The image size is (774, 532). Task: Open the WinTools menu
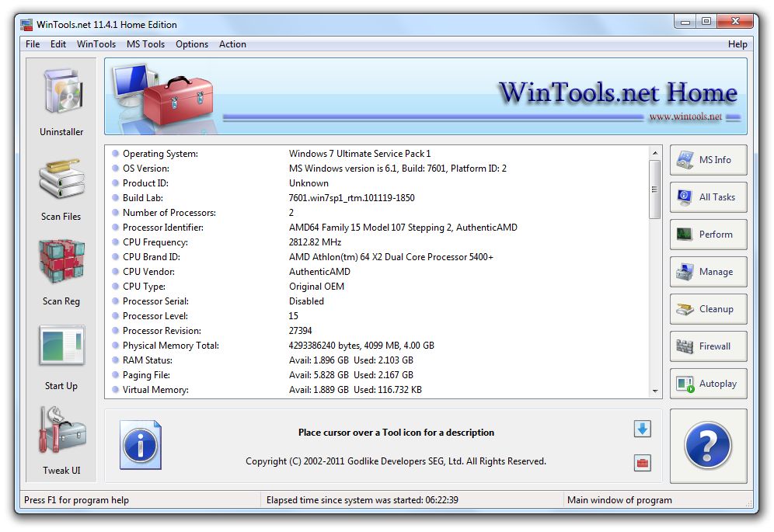pos(96,44)
